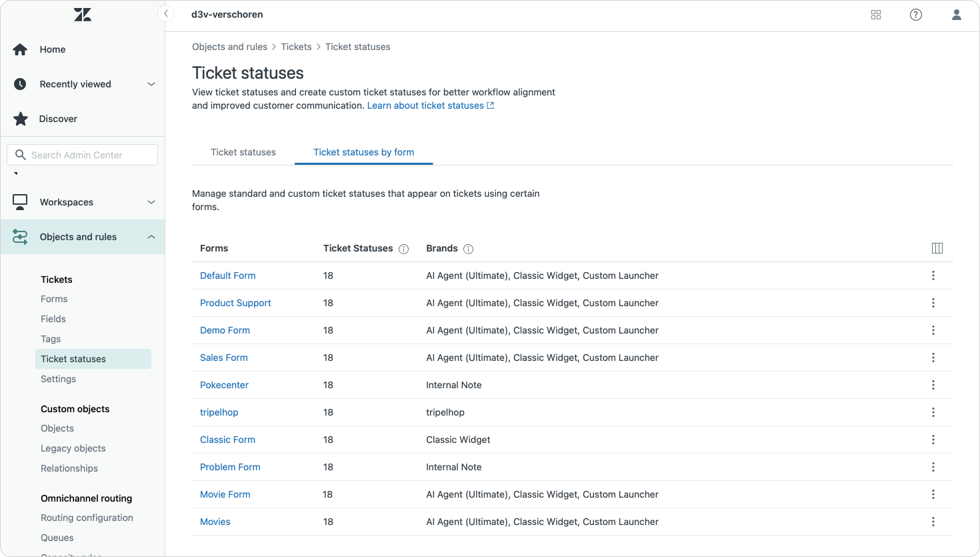Click the Brands column info icon
This screenshot has width=980, height=557.
pos(468,249)
